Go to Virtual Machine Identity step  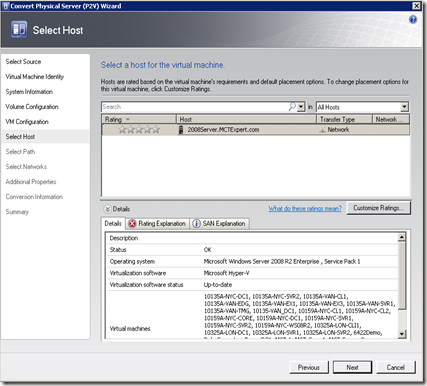click(x=35, y=77)
